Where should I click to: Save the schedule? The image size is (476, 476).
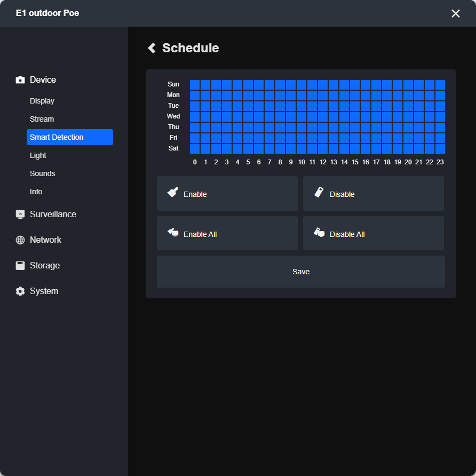[x=301, y=272]
